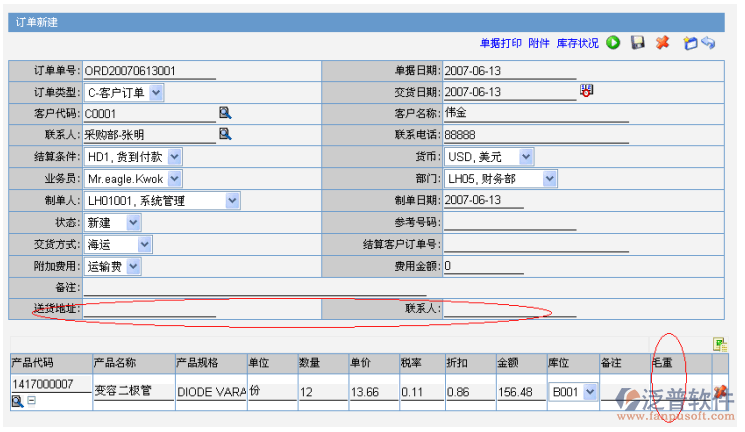745x432 pixels.
Task: Click the contact person lookup magnifier icon
Action: [x=225, y=134]
